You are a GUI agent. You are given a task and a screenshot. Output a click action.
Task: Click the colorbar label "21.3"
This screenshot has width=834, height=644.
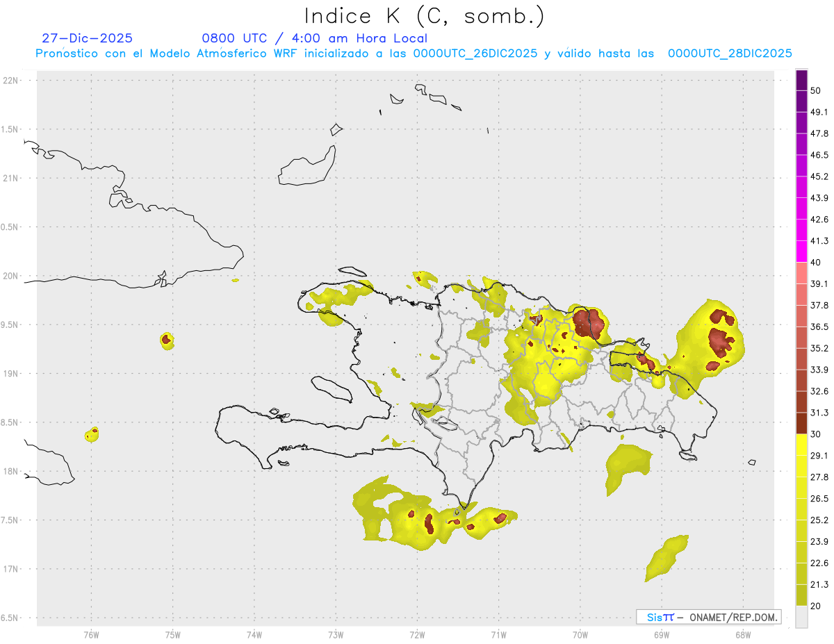[819, 584]
